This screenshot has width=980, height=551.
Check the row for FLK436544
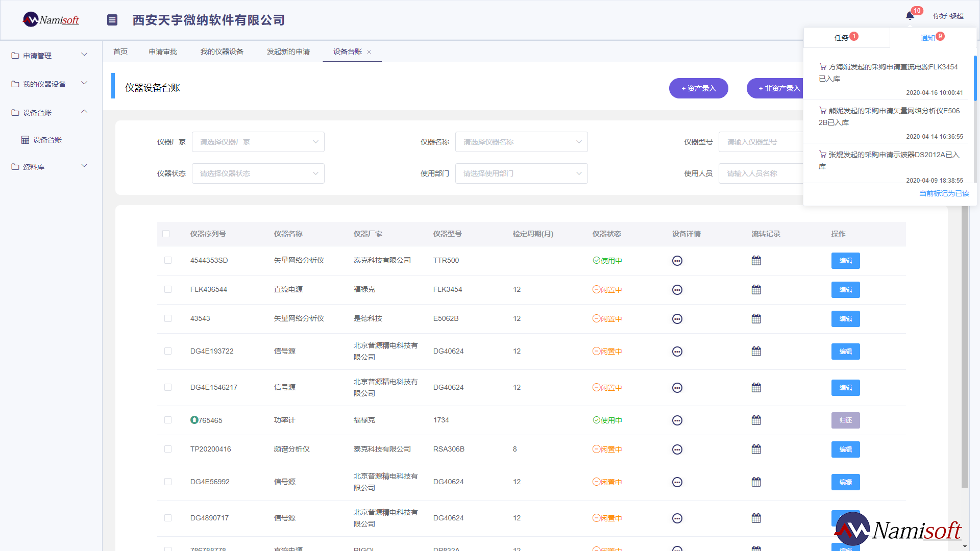tap(168, 289)
